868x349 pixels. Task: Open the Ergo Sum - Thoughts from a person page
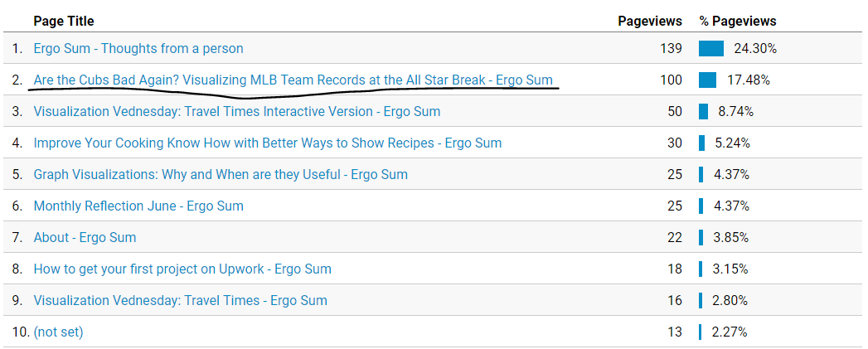pyautogui.click(x=138, y=49)
